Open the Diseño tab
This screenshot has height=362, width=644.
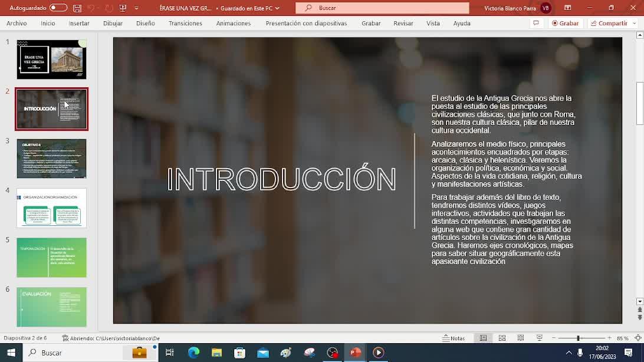click(x=146, y=24)
